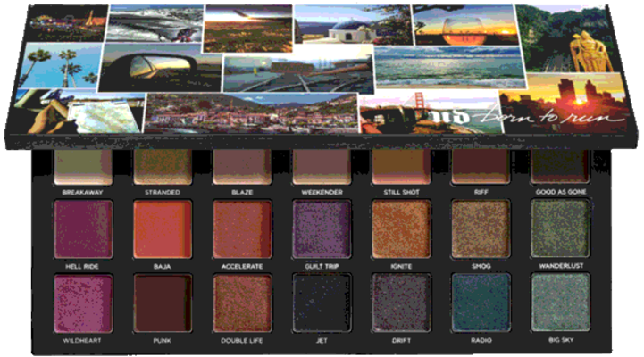Click the palm trees photo on lid

[x=61, y=66]
